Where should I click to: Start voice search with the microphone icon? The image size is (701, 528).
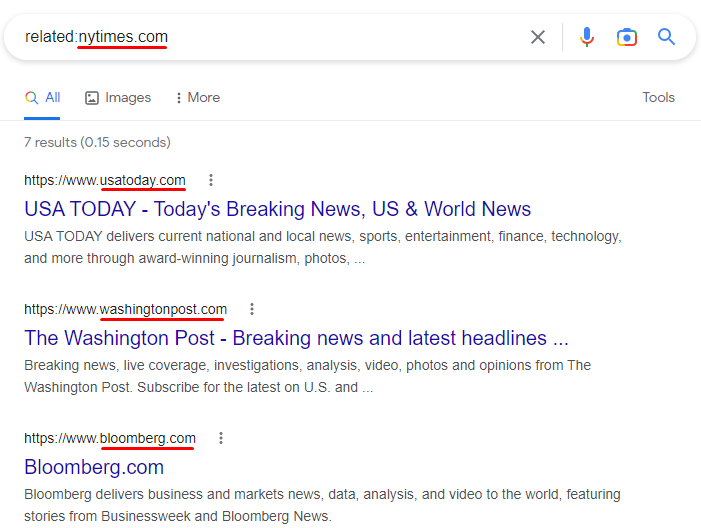pos(587,37)
